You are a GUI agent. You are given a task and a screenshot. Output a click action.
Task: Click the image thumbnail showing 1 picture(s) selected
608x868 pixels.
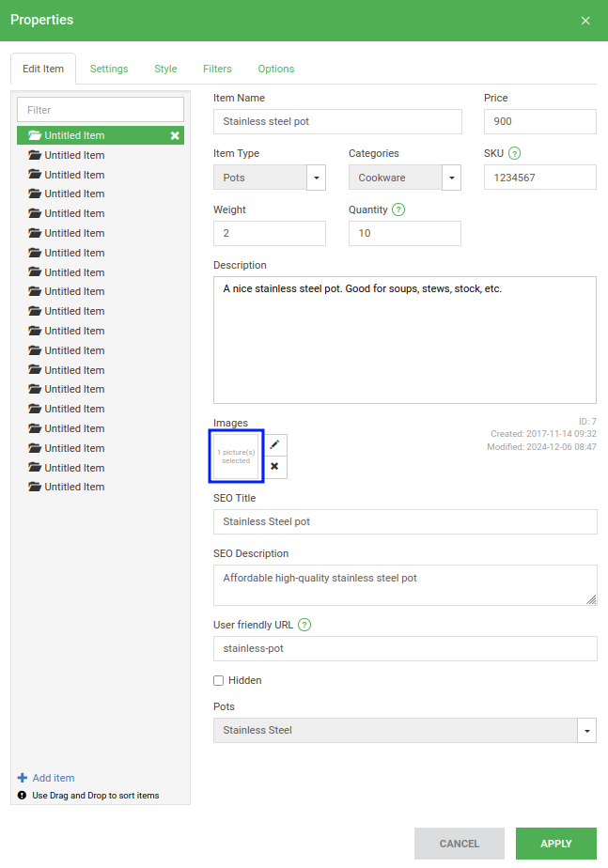(237, 457)
